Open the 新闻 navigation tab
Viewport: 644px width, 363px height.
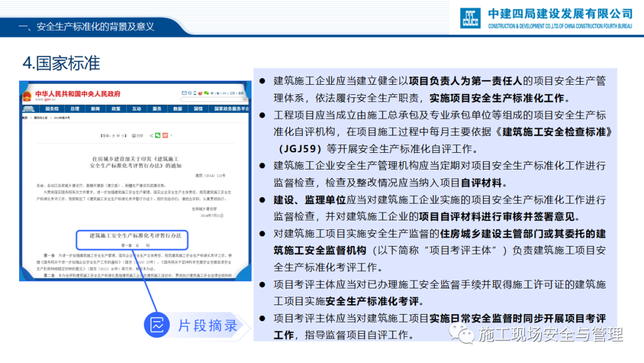pyautogui.click(x=95, y=109)
